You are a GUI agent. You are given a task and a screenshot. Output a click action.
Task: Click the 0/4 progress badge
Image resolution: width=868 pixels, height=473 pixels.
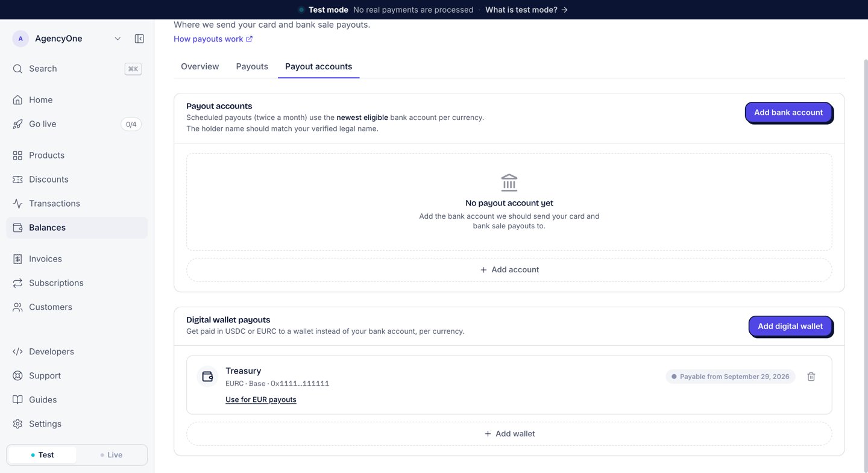click(131, 124)
